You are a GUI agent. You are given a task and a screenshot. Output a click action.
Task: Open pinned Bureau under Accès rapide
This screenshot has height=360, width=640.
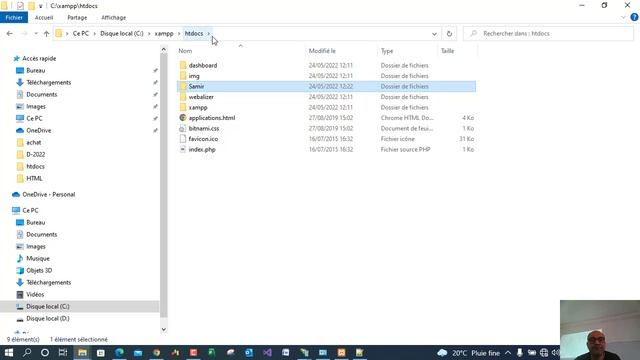[x=36, y=71]
